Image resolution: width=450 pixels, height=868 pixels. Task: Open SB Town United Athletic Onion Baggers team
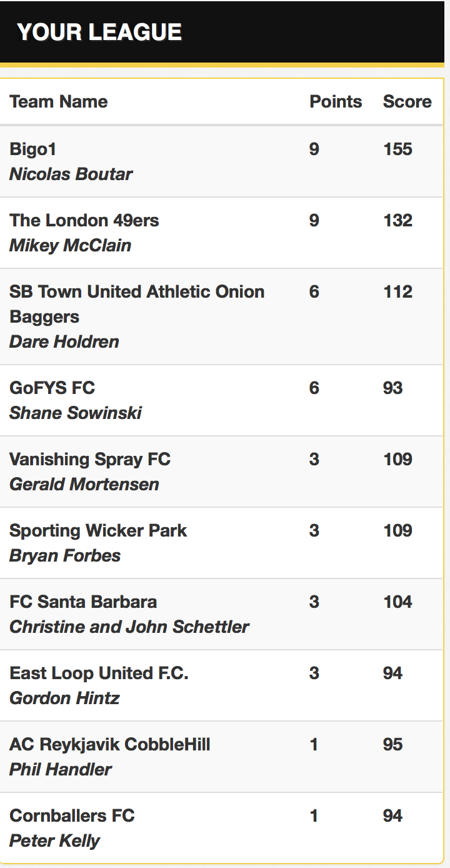137,304
